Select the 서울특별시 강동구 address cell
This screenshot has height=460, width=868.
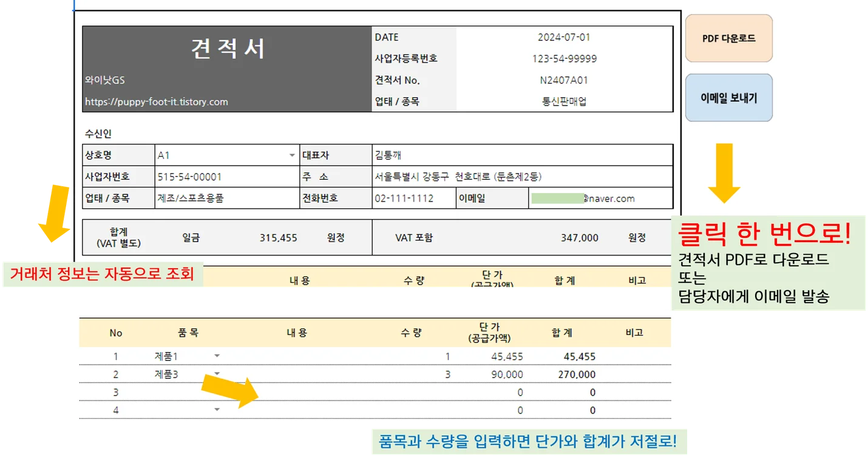click(523, 177)
